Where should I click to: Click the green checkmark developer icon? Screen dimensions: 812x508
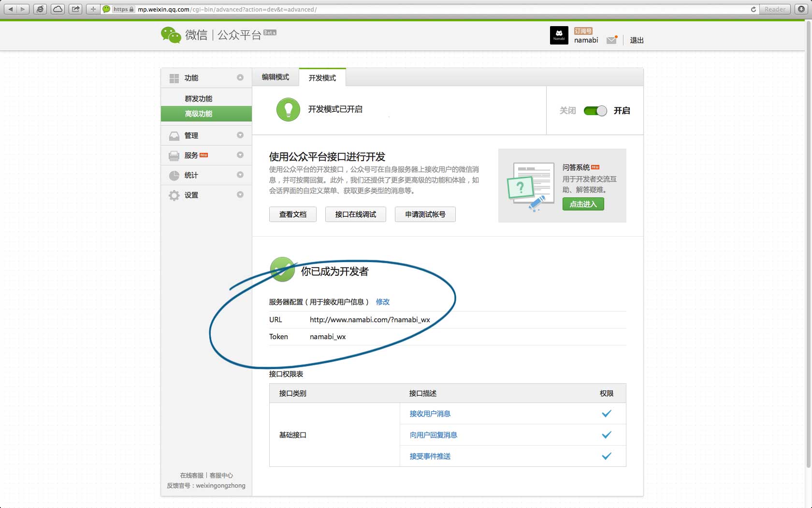(x=282, y=269)
